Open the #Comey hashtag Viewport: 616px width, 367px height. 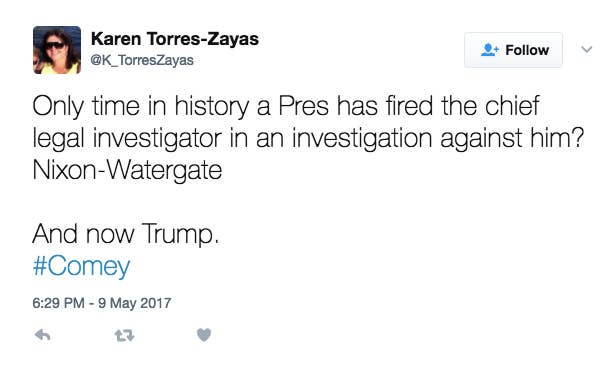click(81, 266)
